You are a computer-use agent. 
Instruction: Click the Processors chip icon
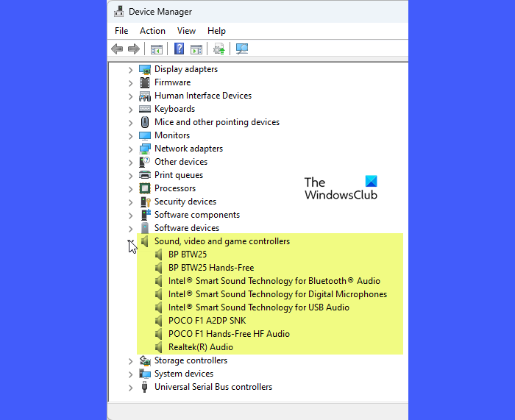144,188
